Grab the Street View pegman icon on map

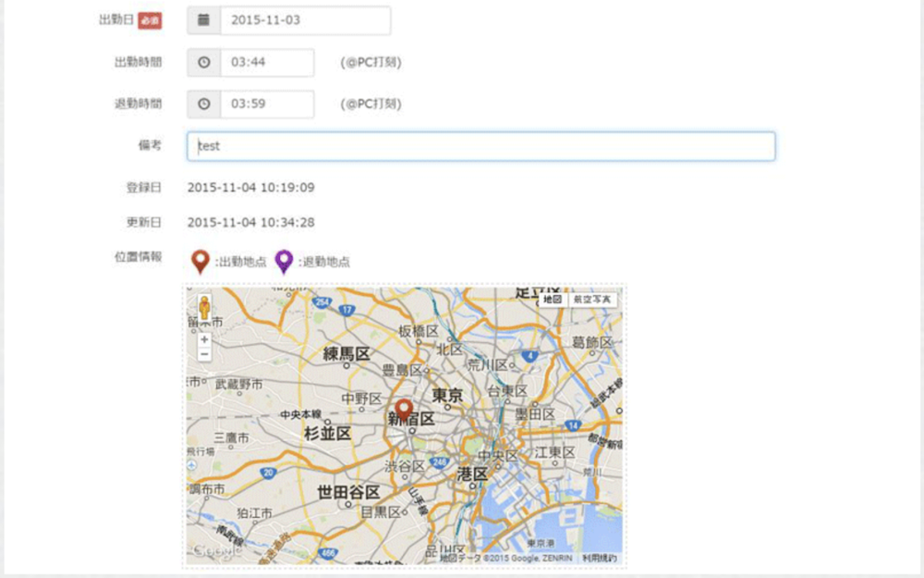click(203, 305)
